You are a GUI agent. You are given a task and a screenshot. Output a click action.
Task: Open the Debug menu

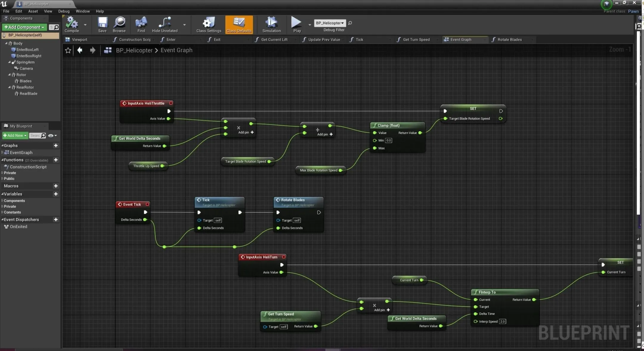point(64,11)
